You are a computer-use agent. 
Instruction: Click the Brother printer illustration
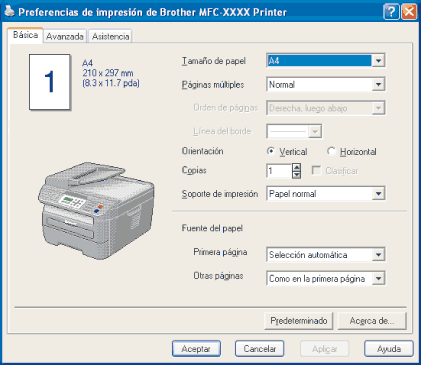(96, 211)
